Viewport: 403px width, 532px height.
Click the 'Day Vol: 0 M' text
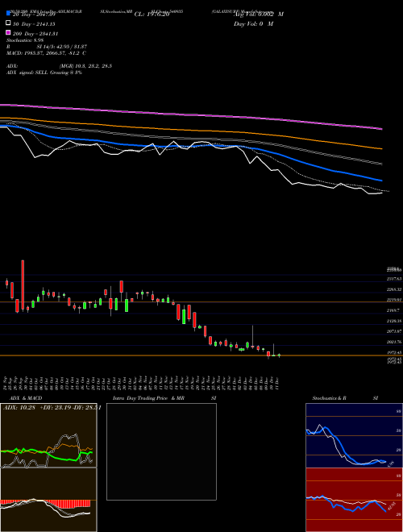tap(253, 23)
